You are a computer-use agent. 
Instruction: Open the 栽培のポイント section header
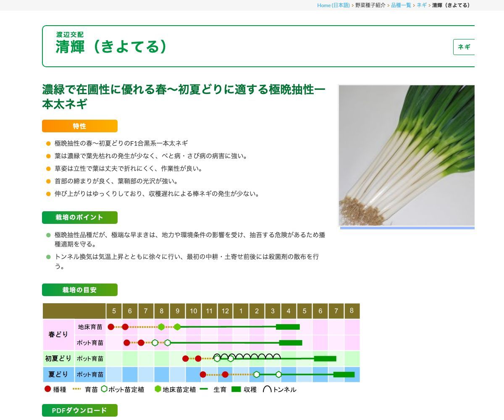(x=79, y=218)
